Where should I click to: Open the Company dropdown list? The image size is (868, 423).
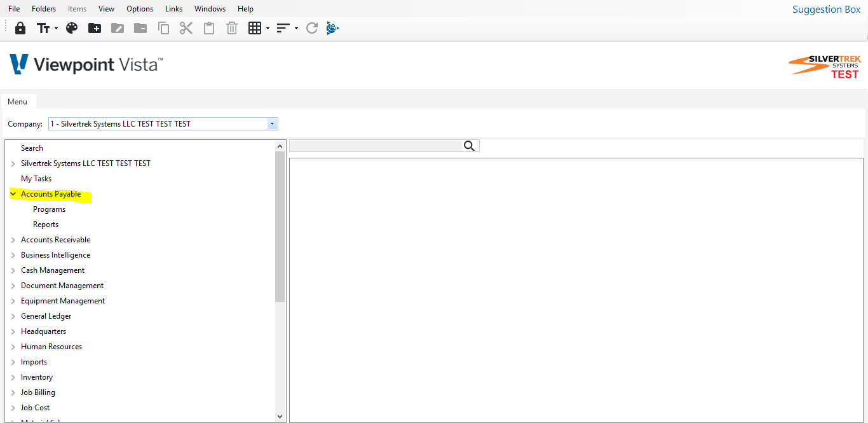pos(273,124)
